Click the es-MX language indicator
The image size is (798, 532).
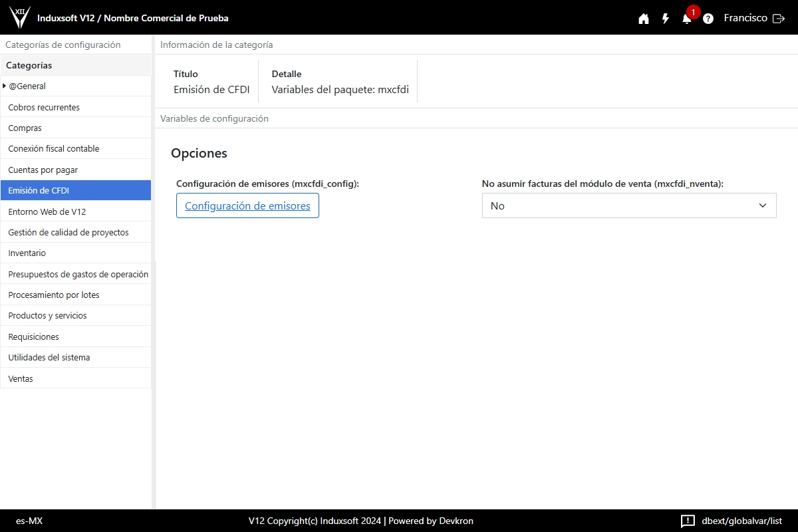(x=29, y=521)
